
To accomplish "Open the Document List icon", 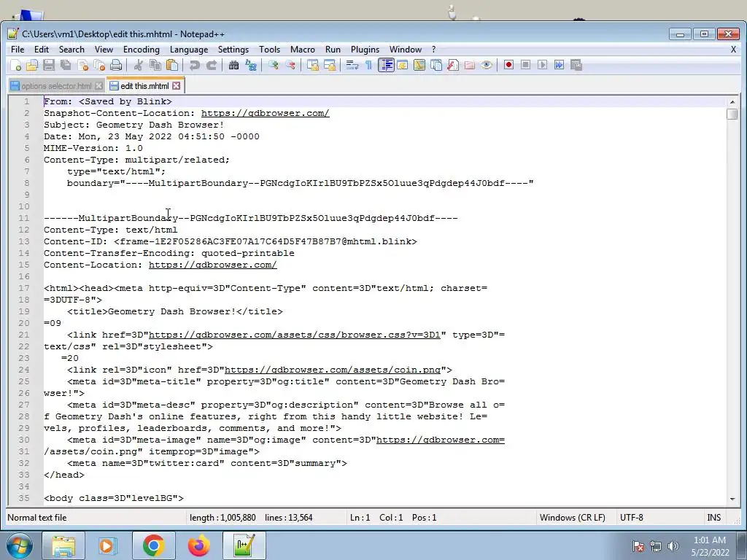I will click(x=436, y=65).
